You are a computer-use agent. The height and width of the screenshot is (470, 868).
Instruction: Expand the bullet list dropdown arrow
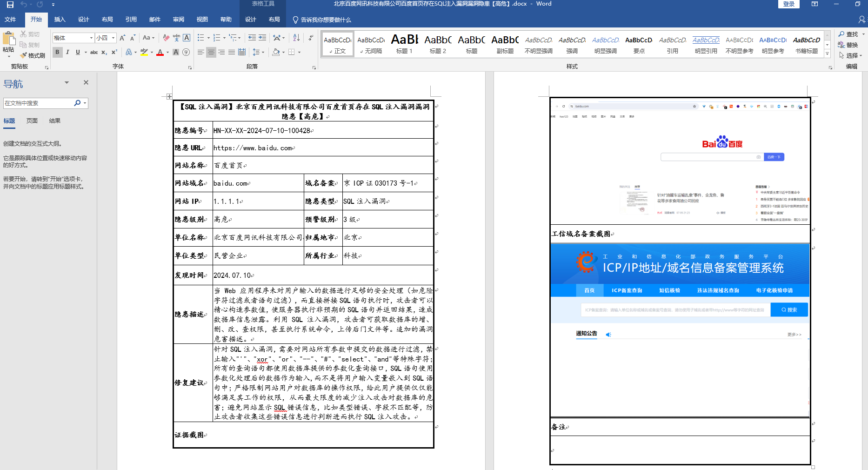tap(208, 38)
